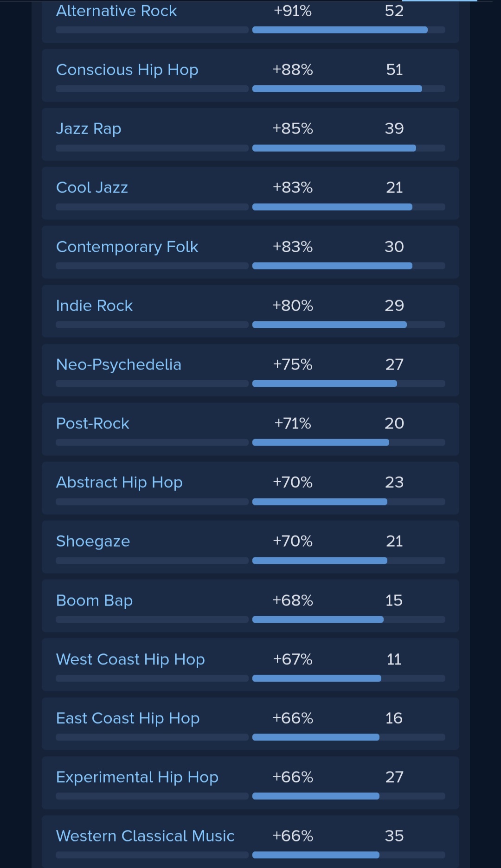
Task: View the Boom Bap genre
Action: point(94,600)
